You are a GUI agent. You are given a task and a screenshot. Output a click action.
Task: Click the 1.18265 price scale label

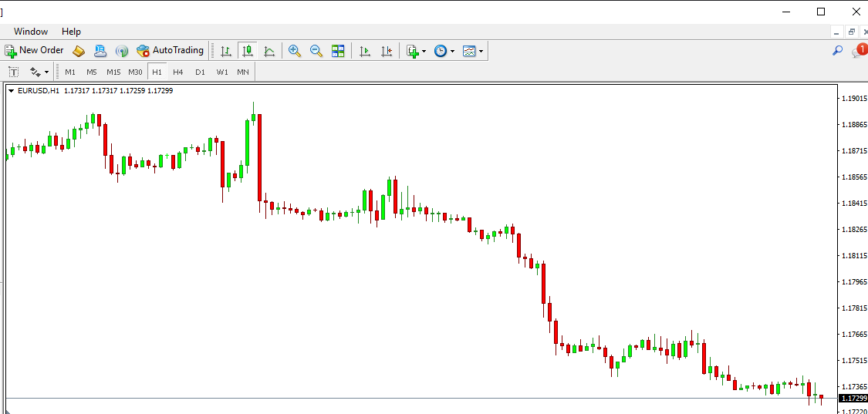[853, 229]
